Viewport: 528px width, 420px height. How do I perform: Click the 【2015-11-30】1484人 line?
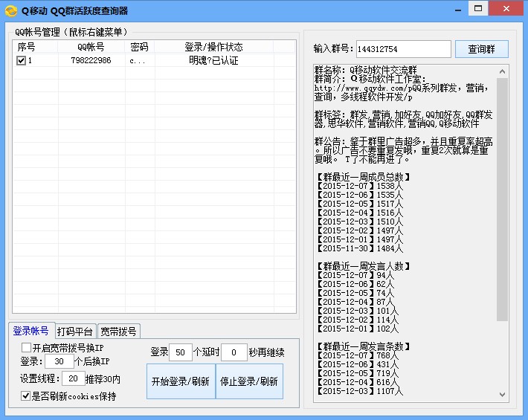point(359,248)
